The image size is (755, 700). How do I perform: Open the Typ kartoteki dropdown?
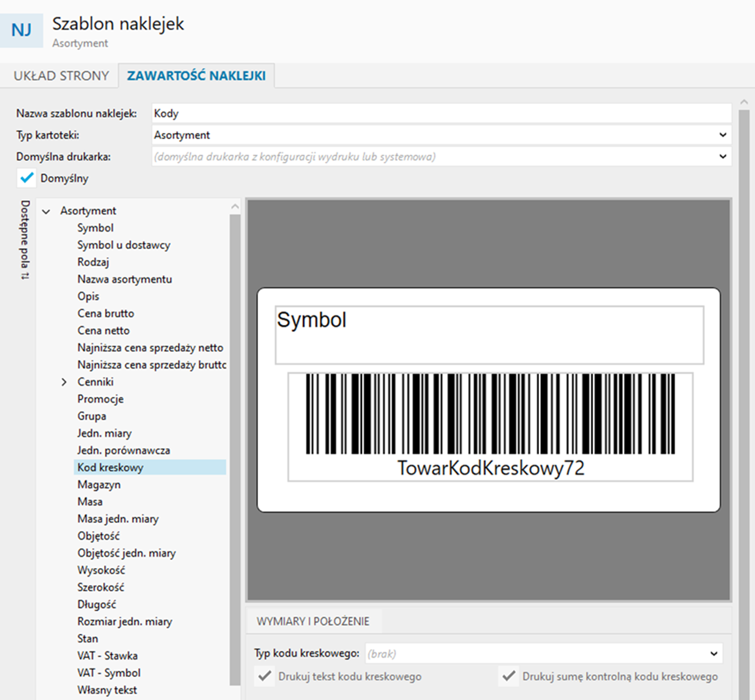441,135
